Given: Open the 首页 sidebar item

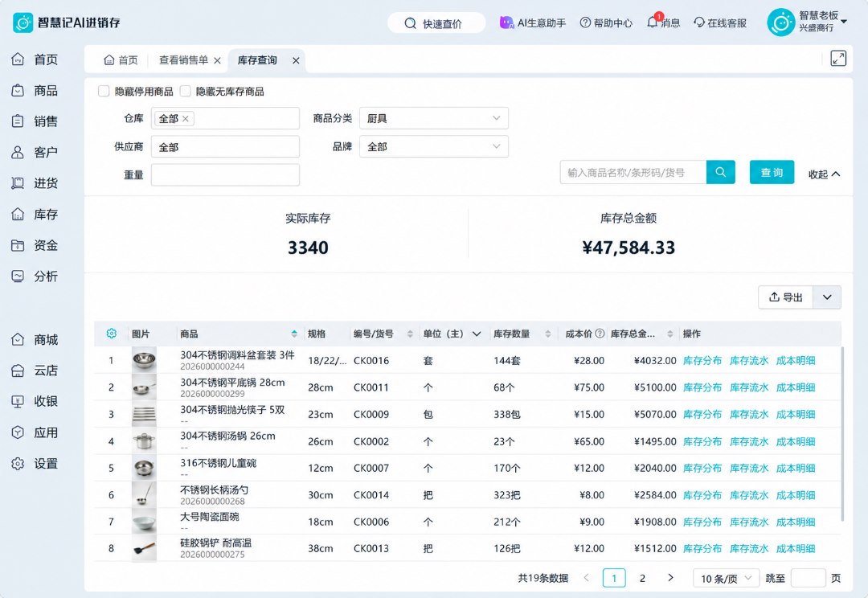Looking at the screenshot, I should pos(35,59).
